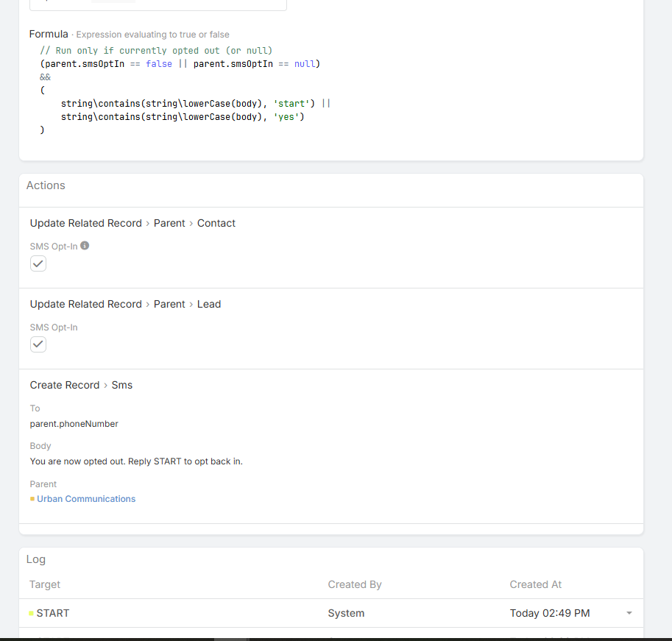The image size is (672, 641).
Task: Click the Created By column header
Action: [x=355, y=584]
